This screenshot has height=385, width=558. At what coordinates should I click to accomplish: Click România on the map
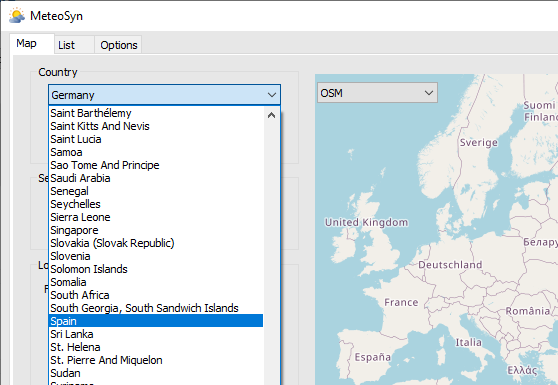tap(528, 311)
